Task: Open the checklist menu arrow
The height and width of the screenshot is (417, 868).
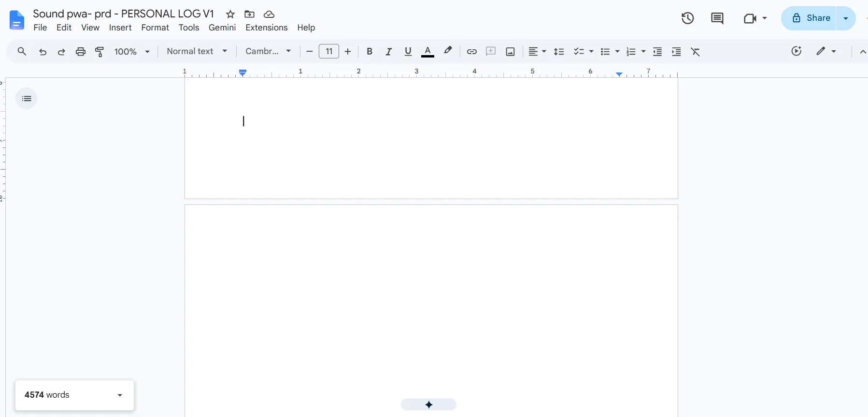Action: click(x=591, y=52)
